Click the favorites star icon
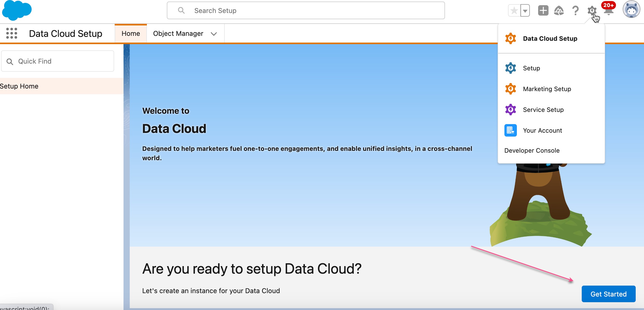This screenshot has width=644, height=310. pyautogui.click(x=514, y=11)
